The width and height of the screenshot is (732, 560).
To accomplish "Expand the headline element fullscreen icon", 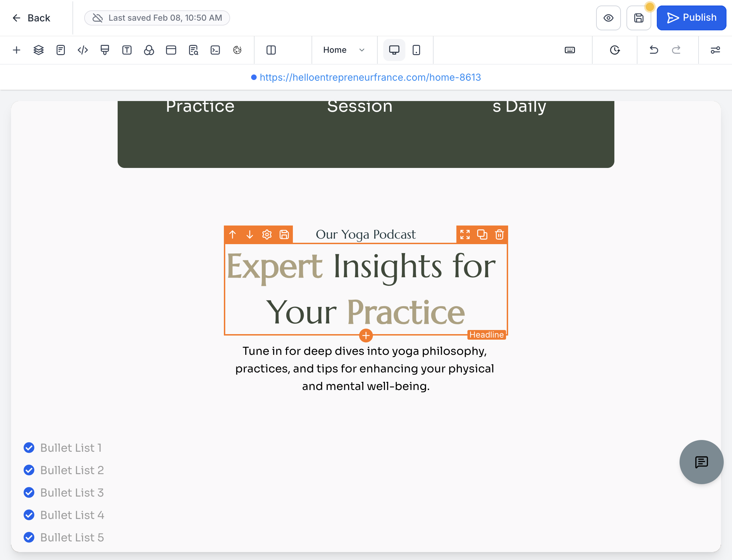I will tap(465, 234).
